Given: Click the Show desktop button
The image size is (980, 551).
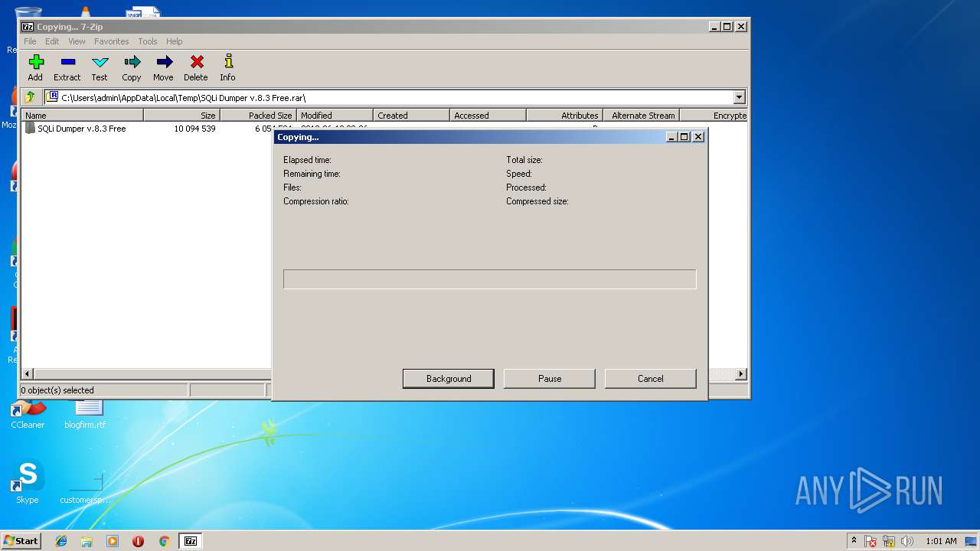Looking at the screenshot, I should 971,541.
